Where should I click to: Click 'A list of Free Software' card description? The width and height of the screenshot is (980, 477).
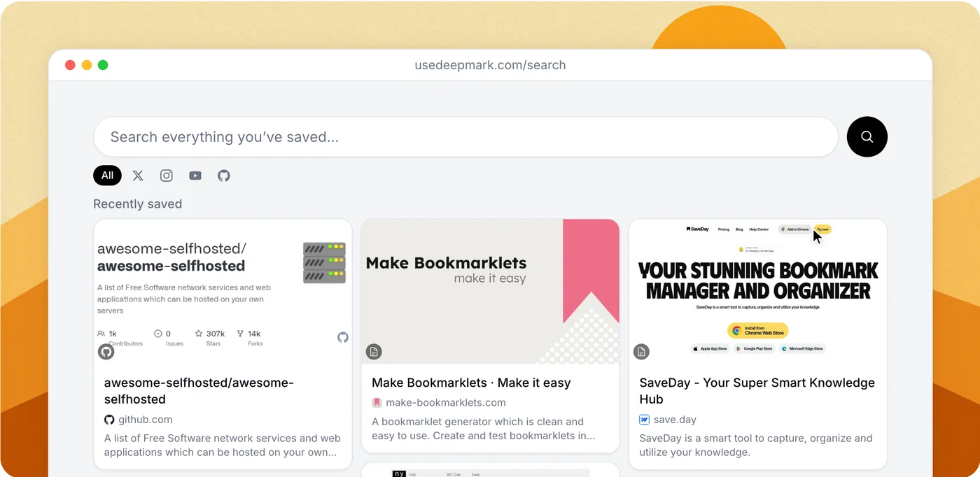pyautogui.click(x=223, y=445)
